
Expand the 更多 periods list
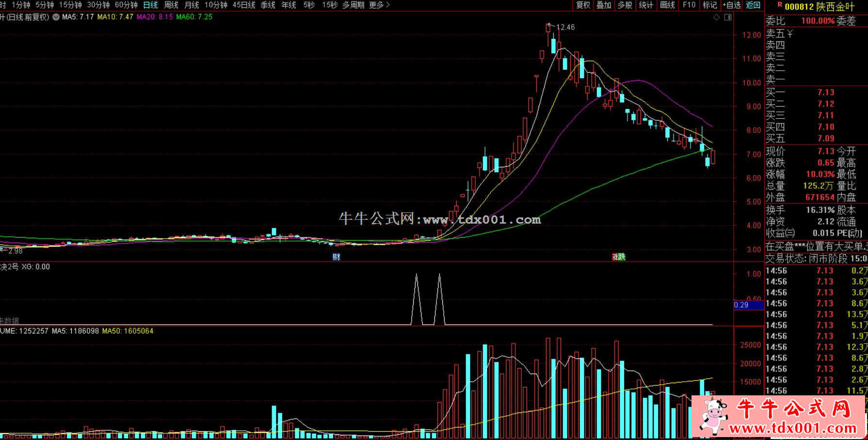coord(379,5)
